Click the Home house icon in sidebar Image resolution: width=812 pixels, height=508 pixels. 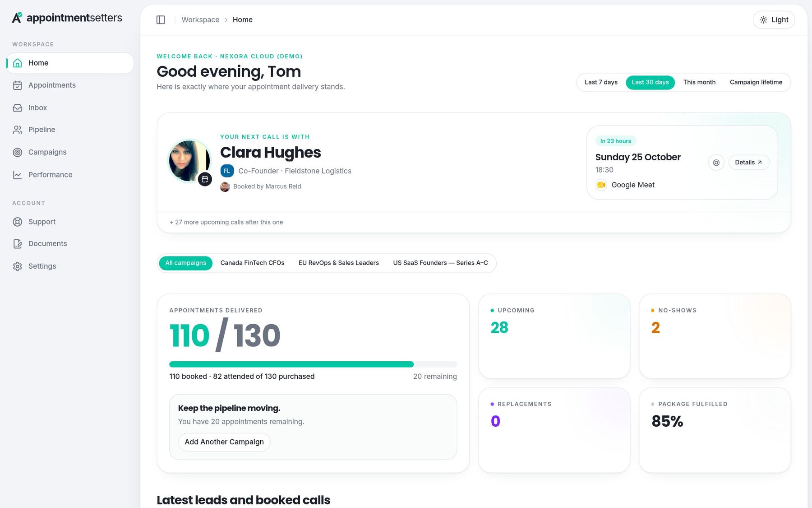pos(18,63)
